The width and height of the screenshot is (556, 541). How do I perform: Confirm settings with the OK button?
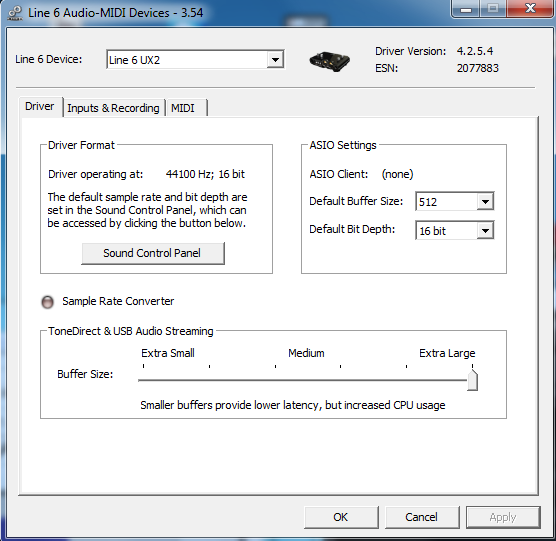[x=341, y=517]
